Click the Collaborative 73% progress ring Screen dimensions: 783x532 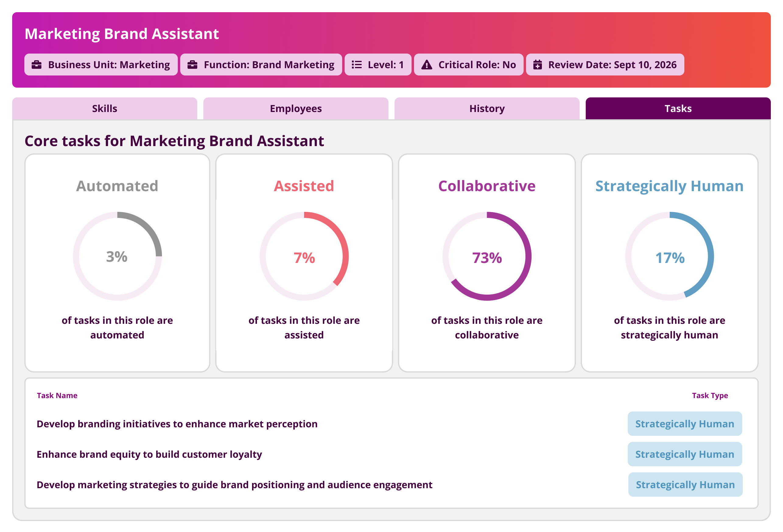click(x=487, y=256)
